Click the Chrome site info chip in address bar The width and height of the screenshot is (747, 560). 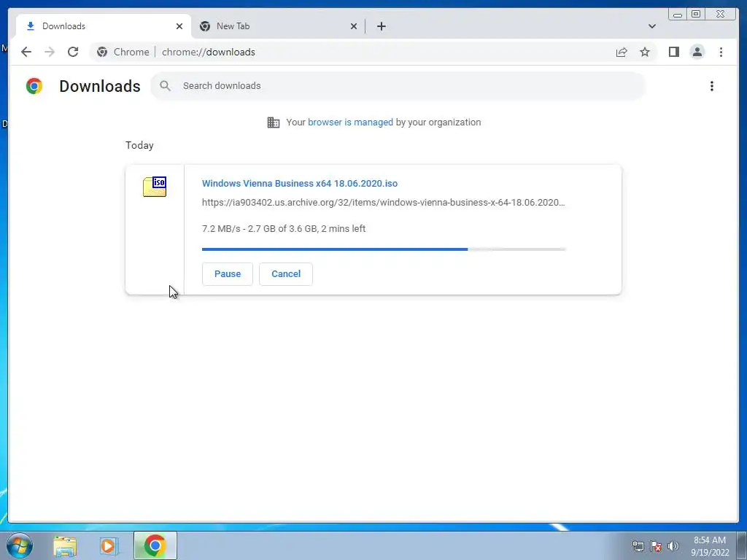[123, 52]
